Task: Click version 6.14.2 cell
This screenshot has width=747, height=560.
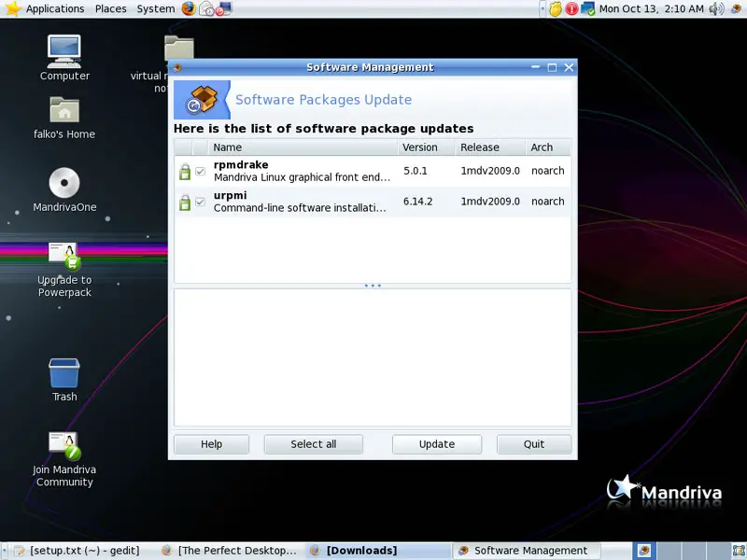Action: click(417, 202)
